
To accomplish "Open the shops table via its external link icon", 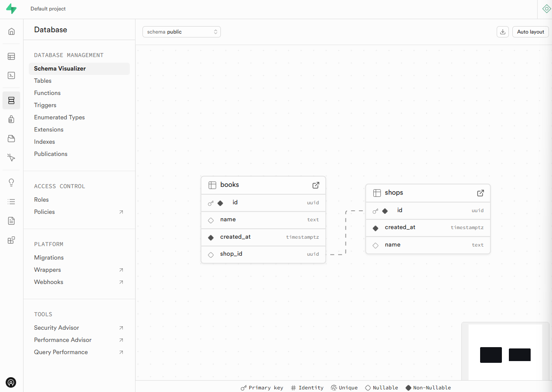I will click(x=480, y=193).
